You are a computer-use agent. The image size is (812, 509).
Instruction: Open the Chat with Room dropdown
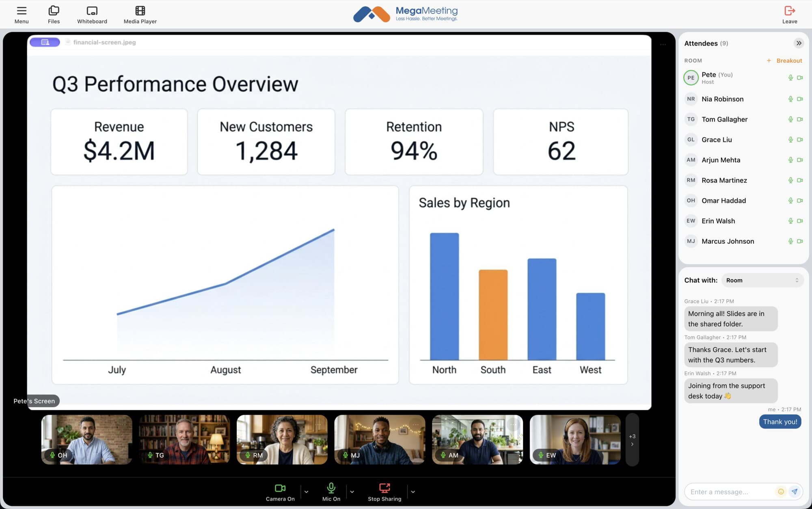(762, 280)
